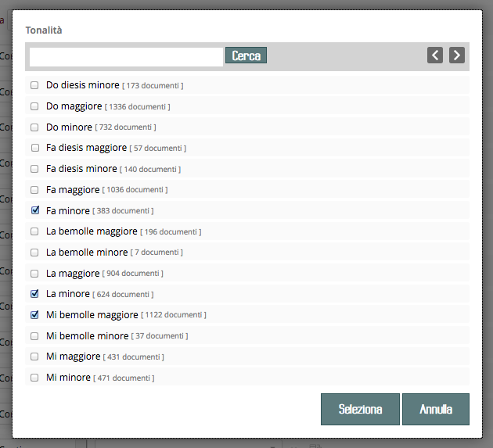The image size is (493, 448).
Task: Go to the next page of tonalities
Action: point(457,55)
